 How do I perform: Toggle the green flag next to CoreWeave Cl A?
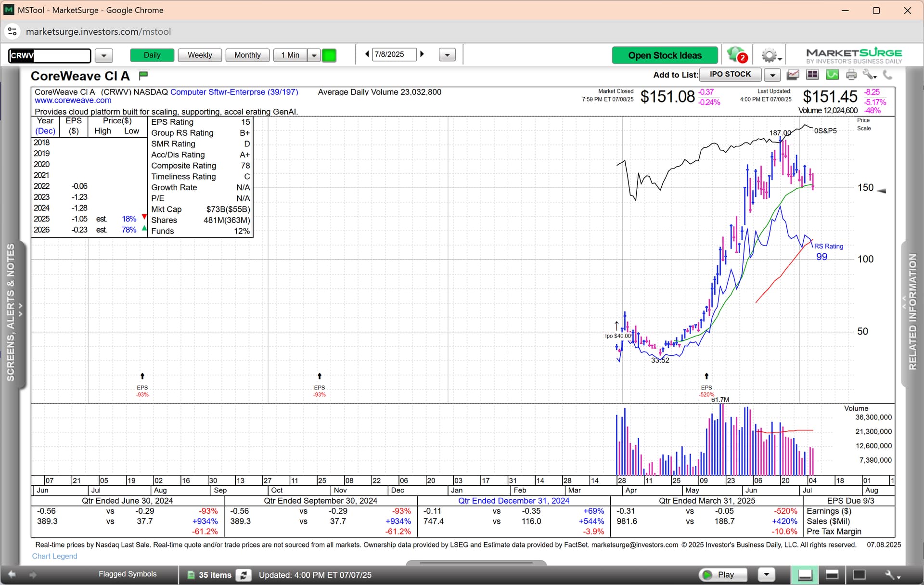143,76
